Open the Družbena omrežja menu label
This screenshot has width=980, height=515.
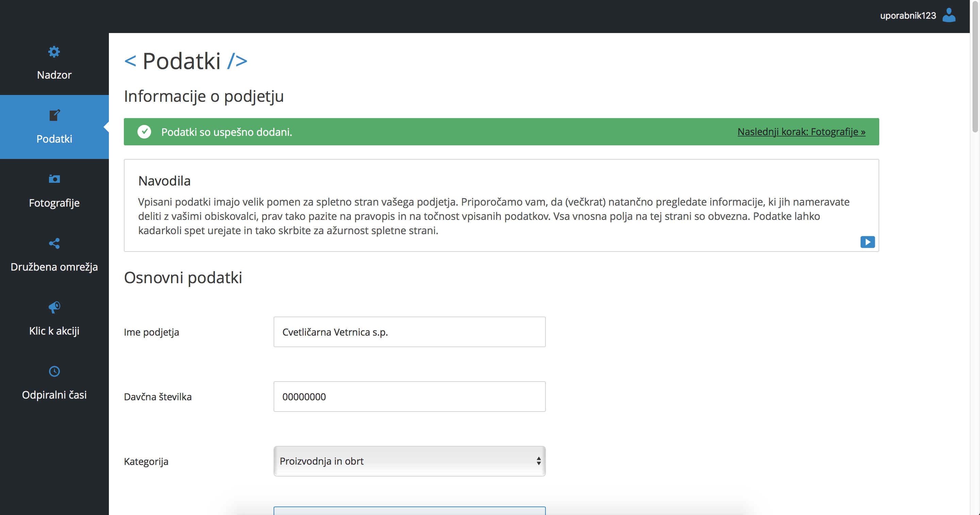[54, 267]
